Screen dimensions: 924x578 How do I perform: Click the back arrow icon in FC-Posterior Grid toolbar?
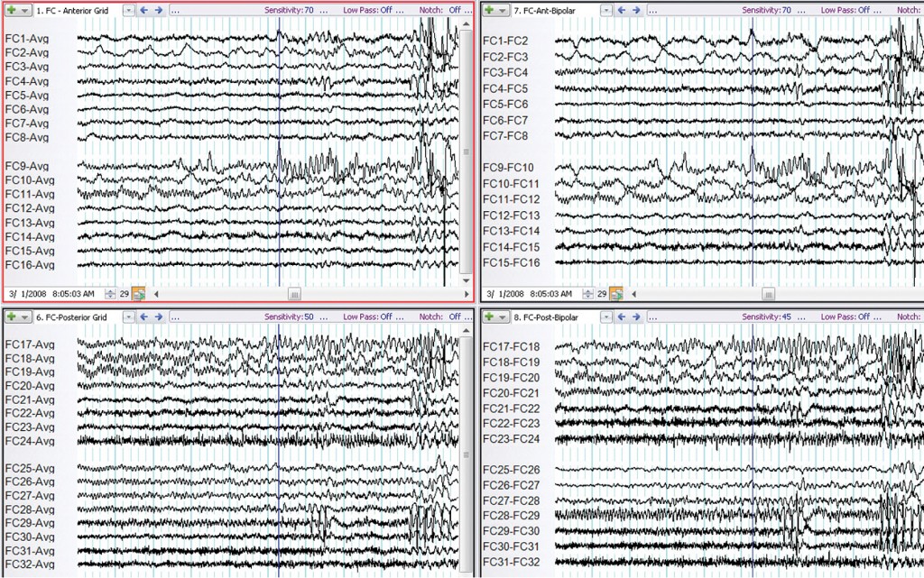[143, 317]
